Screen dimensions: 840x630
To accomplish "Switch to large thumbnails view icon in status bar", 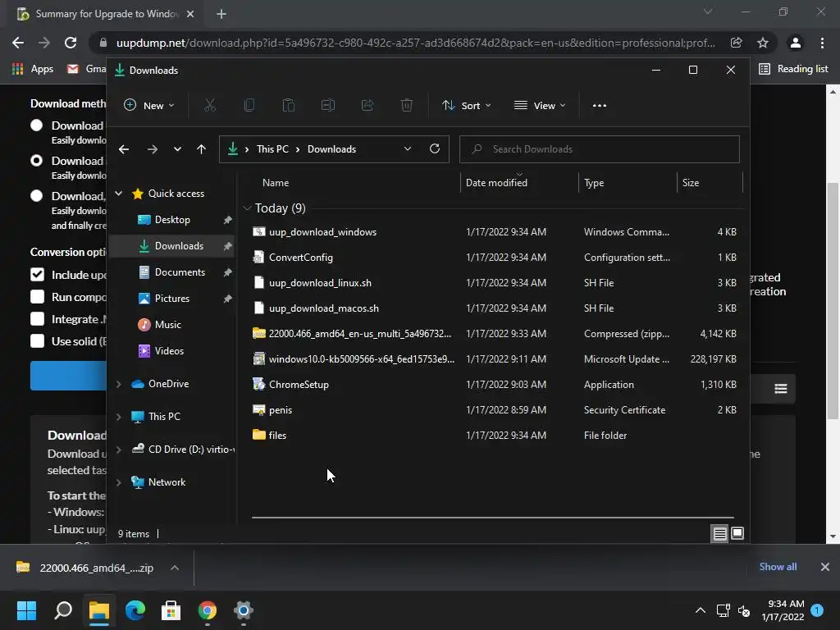I will pos(737,533).
